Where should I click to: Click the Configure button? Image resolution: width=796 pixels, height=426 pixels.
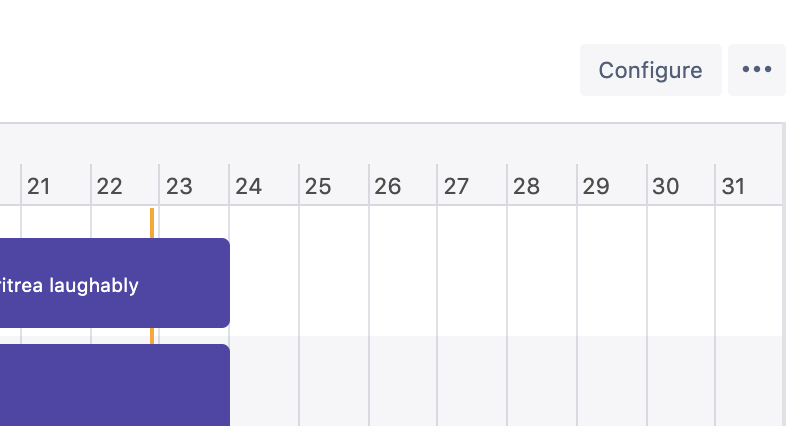click(650, 70)
